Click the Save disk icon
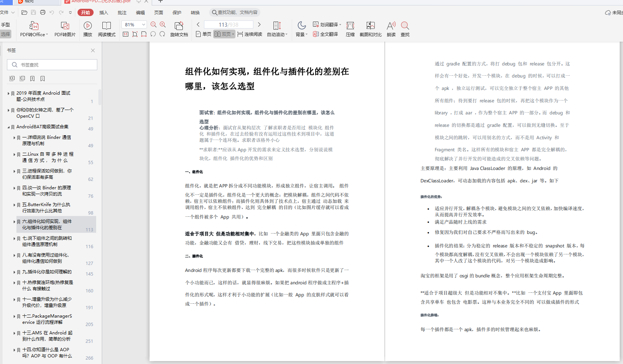 point(33,12)
